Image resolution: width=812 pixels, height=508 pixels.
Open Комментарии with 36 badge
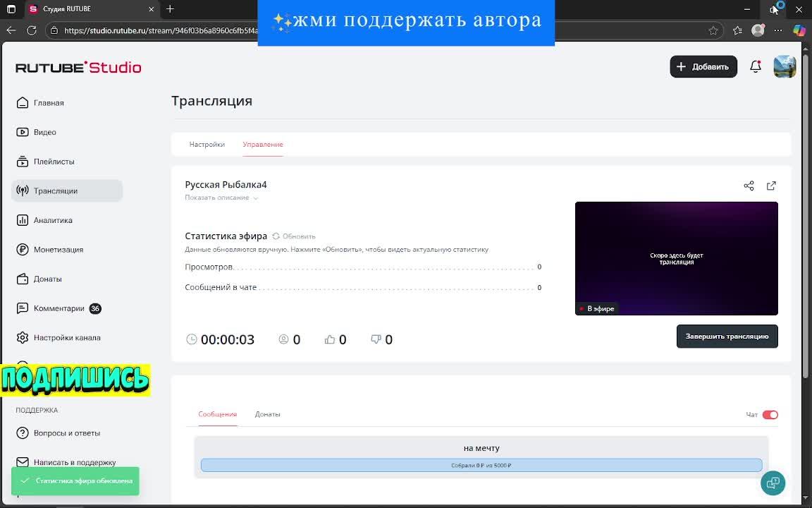click(x=59, y=308)
